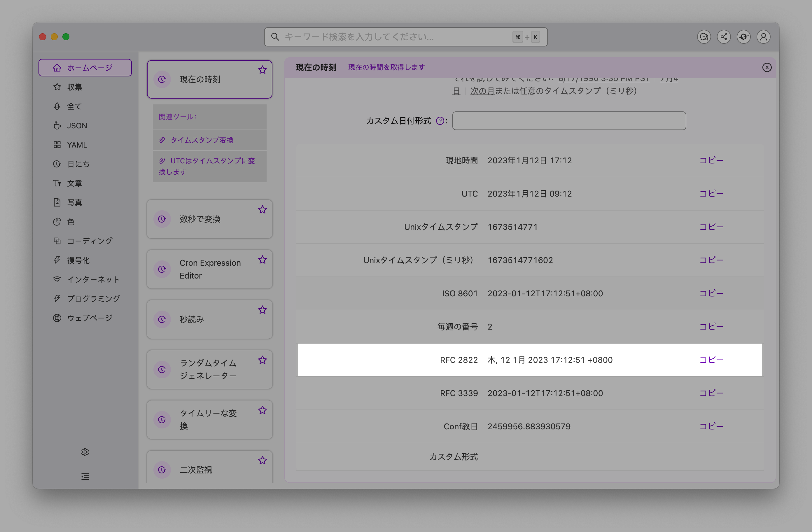The image size is (812, 532).
Task: Favorite the 秒読み tool star
Action: pos(262,310)
